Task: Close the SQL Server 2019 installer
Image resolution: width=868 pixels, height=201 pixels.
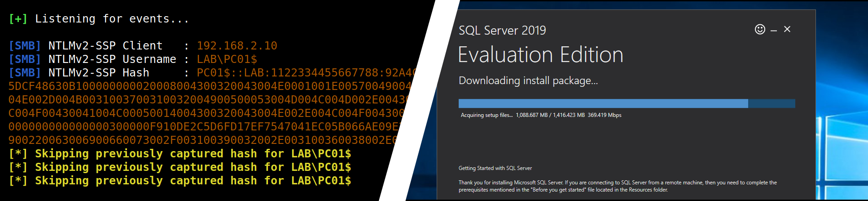Action: (x=787, y=29)
